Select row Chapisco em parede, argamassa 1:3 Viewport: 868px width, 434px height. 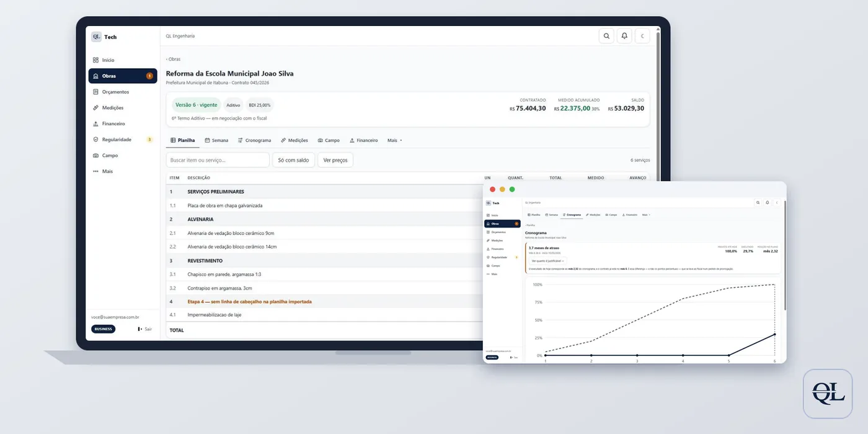pos(325,274)
